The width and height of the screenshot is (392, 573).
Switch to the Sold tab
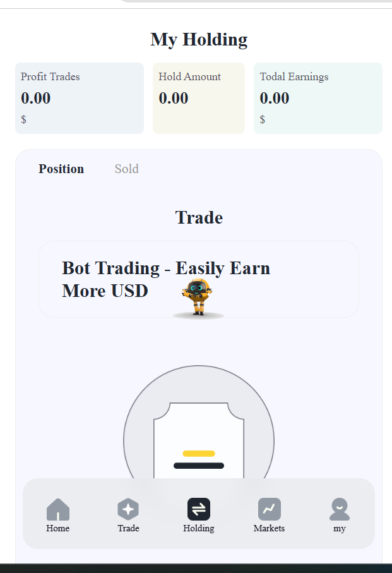[126, 169]
